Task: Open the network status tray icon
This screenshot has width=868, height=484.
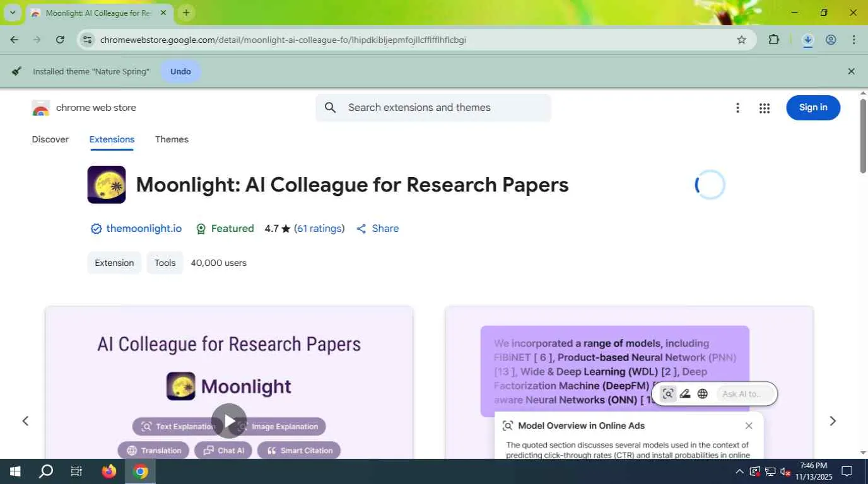Action: tap(770, 471)
